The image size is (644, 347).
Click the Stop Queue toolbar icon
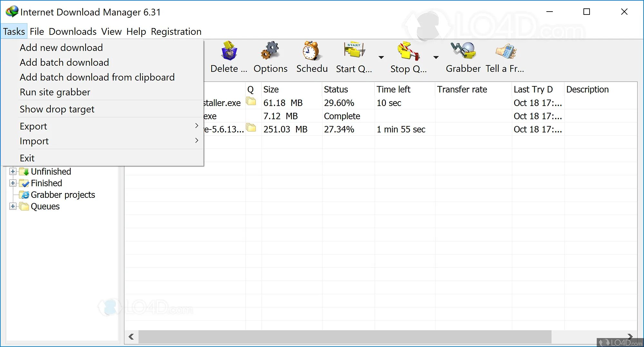click(408, 51)
